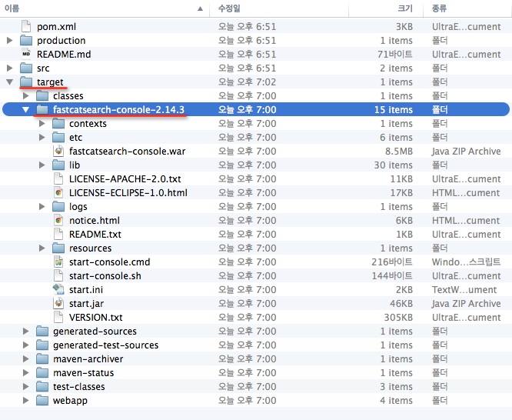Expand the etc folder
Image resolution: width=512 pixels, height=420 pixels.
click(x=42, y=137)
